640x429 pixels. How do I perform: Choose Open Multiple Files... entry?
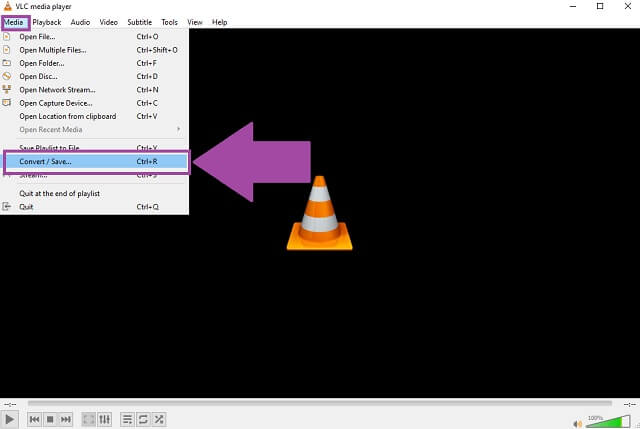click(x=95, y=50)
